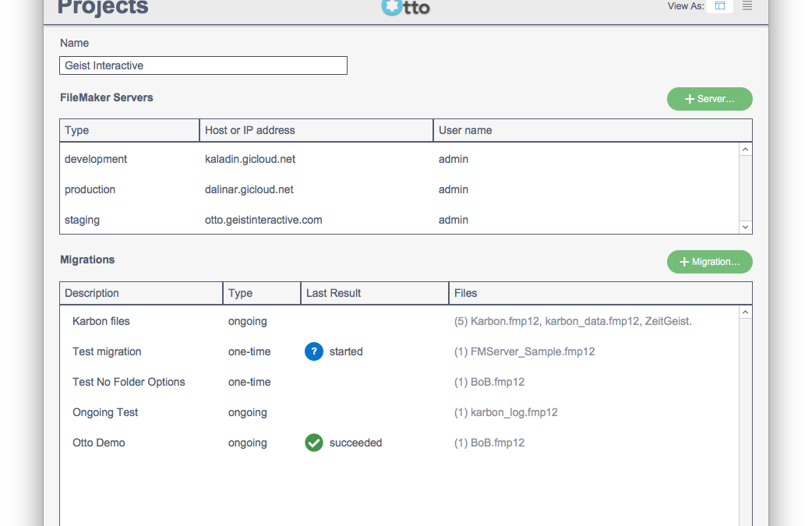Open the Ongoing Test migration
The width and height of the screenshot is (812, 526).
tap(105, 413)
